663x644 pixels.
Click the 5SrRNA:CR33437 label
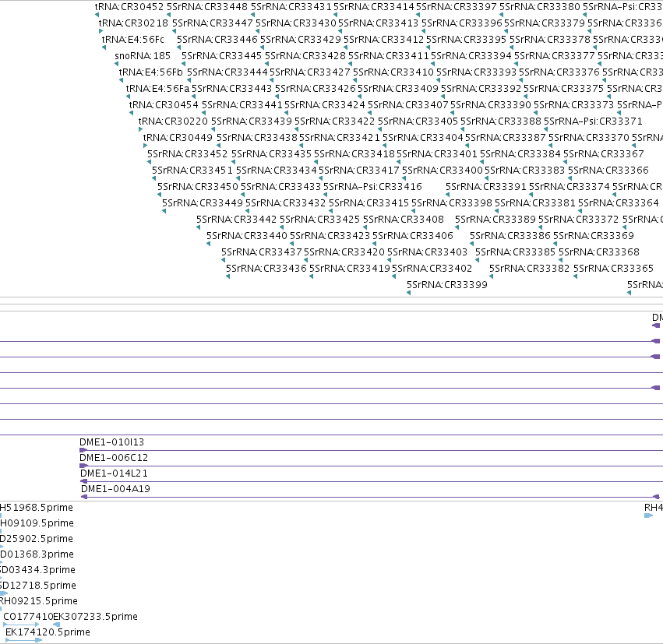(261, 252)
